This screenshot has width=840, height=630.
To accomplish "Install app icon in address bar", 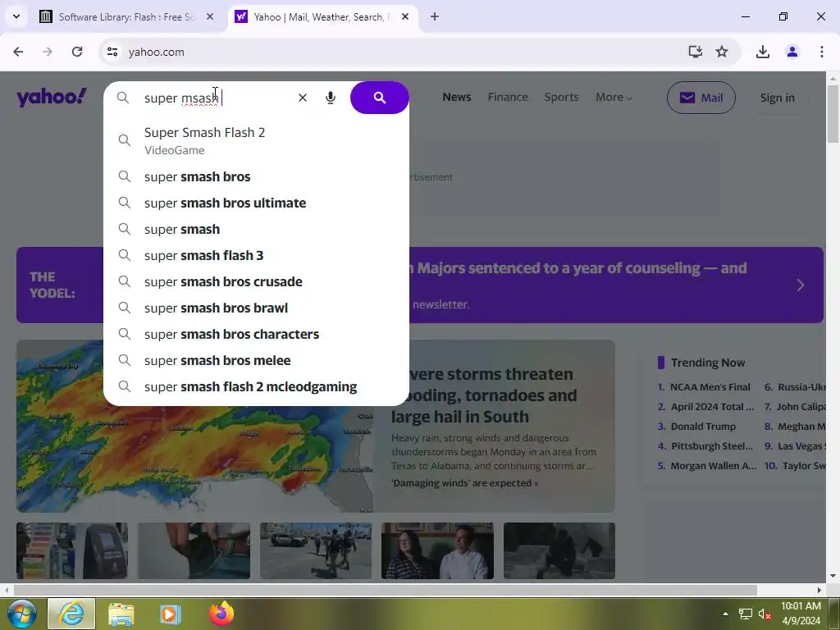I will 696,52.
